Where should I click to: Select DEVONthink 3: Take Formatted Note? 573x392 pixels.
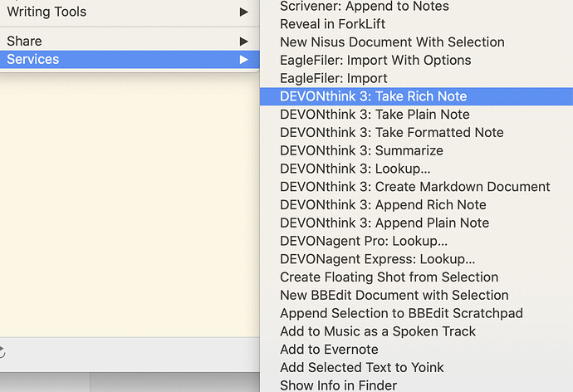(416, 133)
